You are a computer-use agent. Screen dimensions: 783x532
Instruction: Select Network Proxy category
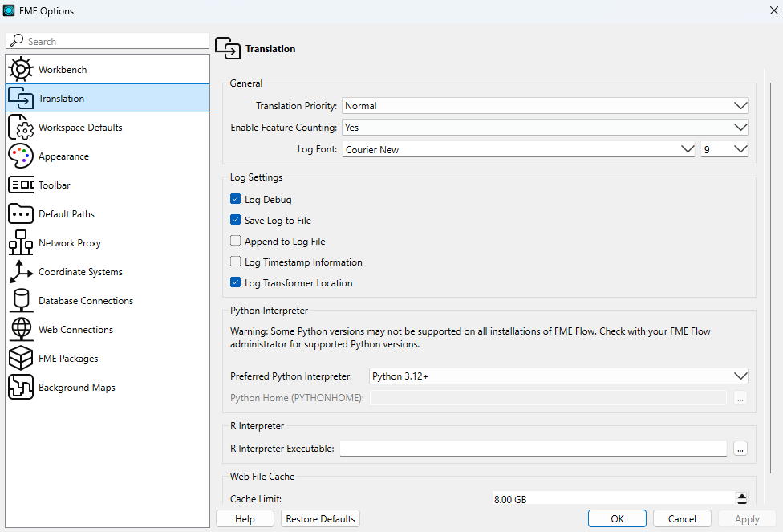pos(108,243)
